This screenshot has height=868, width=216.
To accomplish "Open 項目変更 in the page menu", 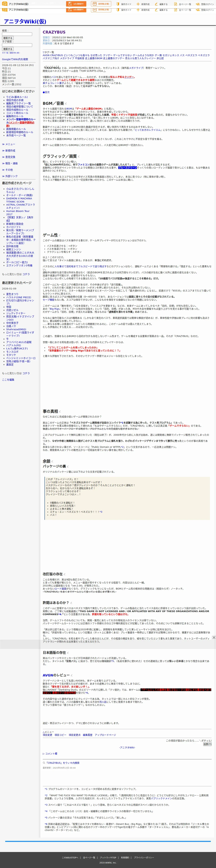I will [47, 735].
